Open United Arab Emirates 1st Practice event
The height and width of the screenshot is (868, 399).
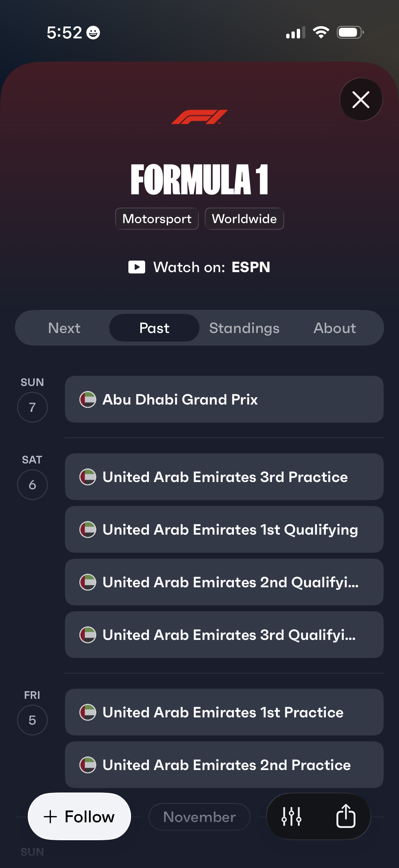click(x=224, y=712)
